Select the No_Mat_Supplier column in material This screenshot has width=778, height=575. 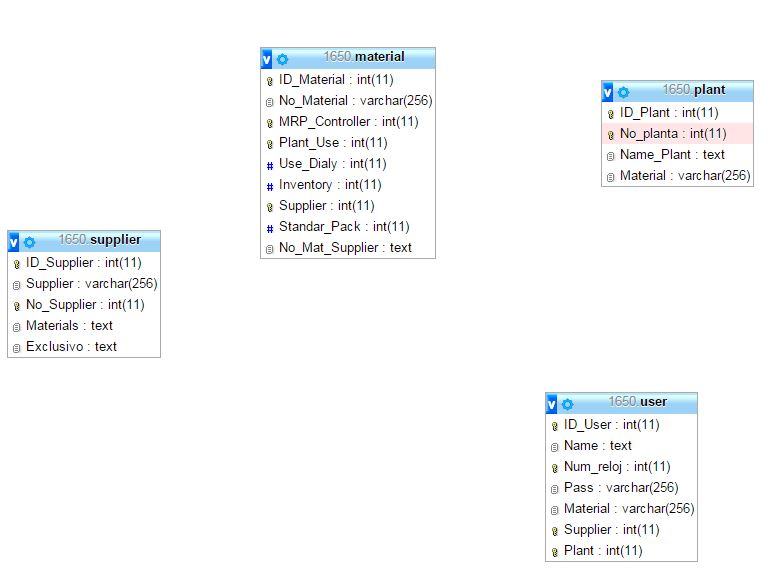pyautogui.click(x=348, y=248)
